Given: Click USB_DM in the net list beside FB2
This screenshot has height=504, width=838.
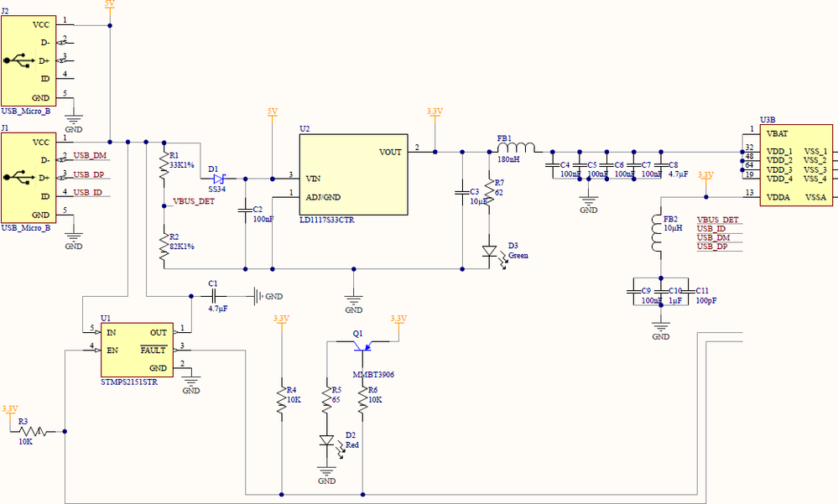Looking at the screenshot, I should tap(714, 237).
